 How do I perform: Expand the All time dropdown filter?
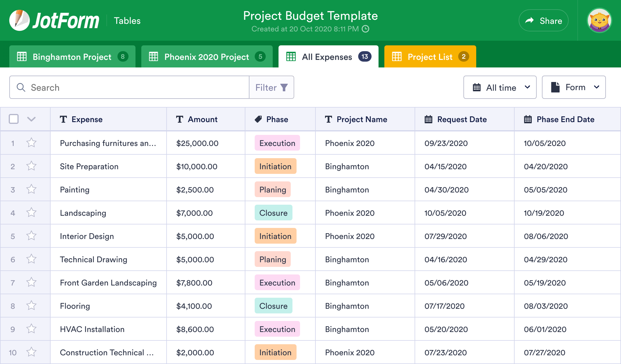tap(501, 87)
